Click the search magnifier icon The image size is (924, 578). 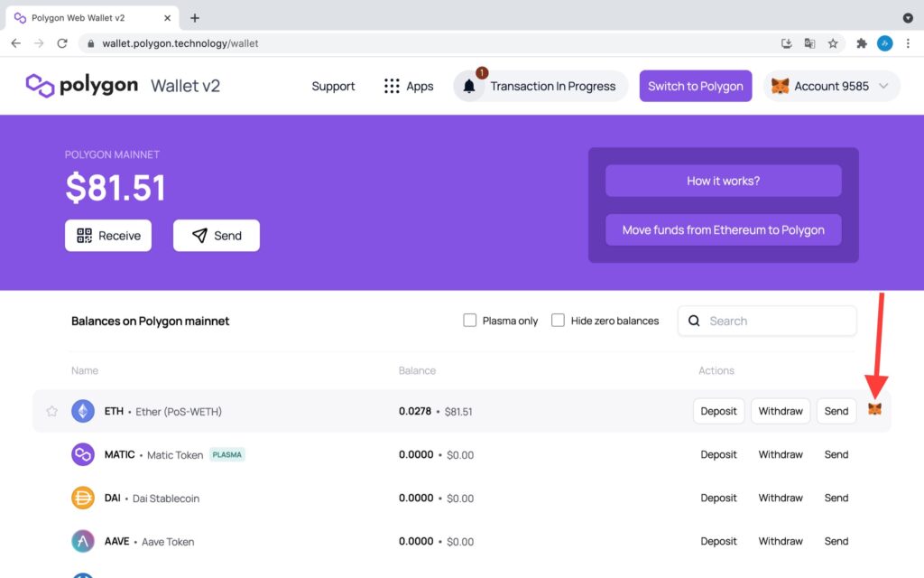pos(694,321)
